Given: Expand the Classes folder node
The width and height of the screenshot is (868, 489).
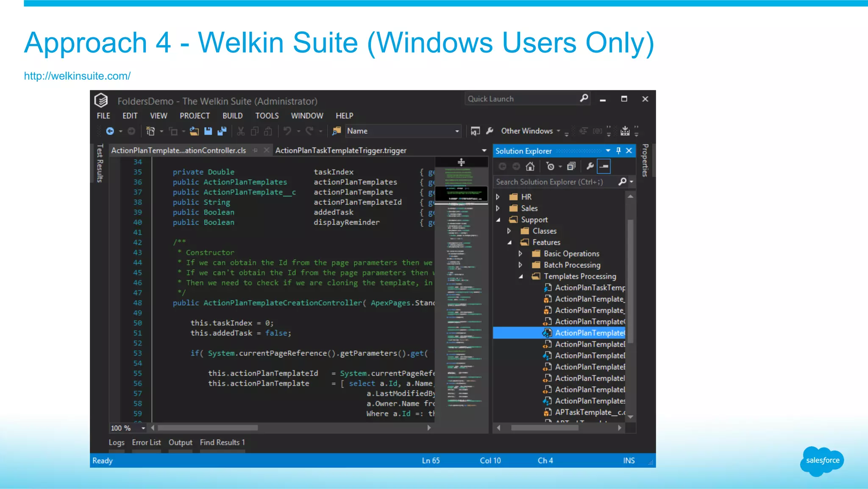Looking at the screenshot, I should pos(509,231).
